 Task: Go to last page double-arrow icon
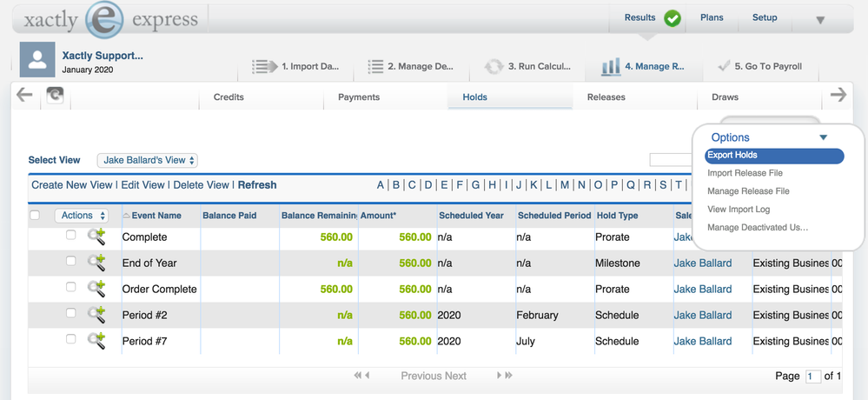point(509,376)
